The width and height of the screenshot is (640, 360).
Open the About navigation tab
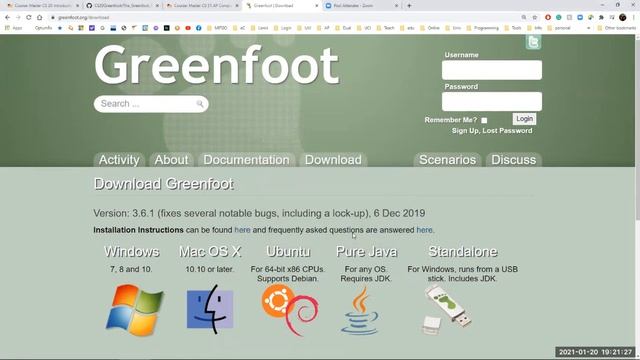point(171,160)
